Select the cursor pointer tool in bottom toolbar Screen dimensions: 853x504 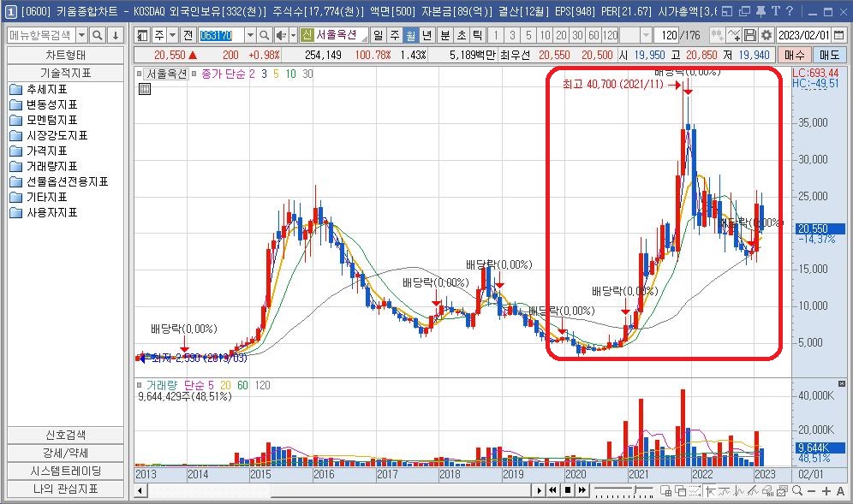[709, 490]
